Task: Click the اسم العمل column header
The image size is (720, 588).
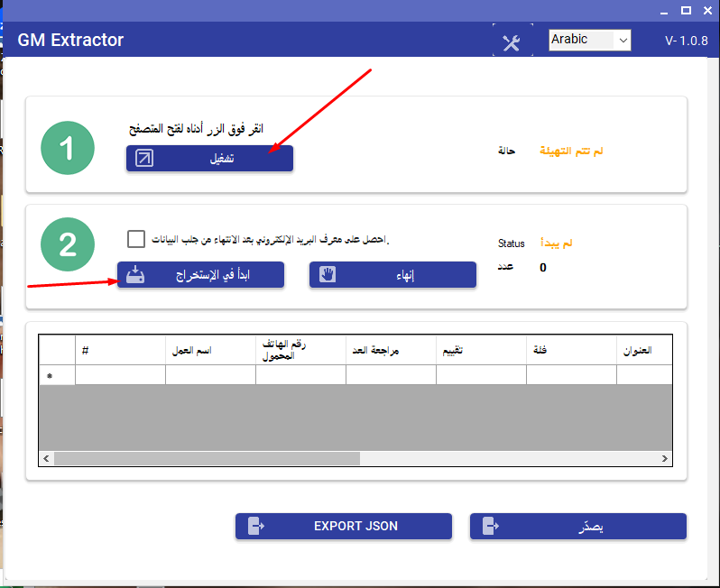Action: click(210, 350)
